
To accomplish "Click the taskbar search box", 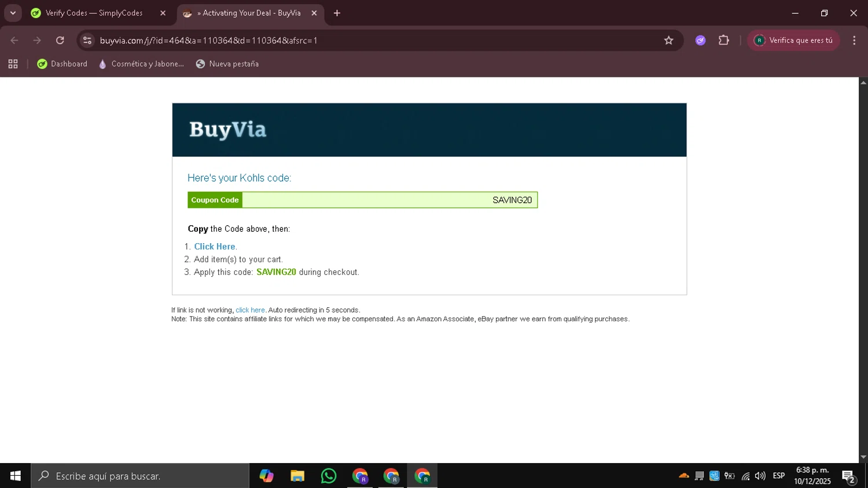I will 140,476.
